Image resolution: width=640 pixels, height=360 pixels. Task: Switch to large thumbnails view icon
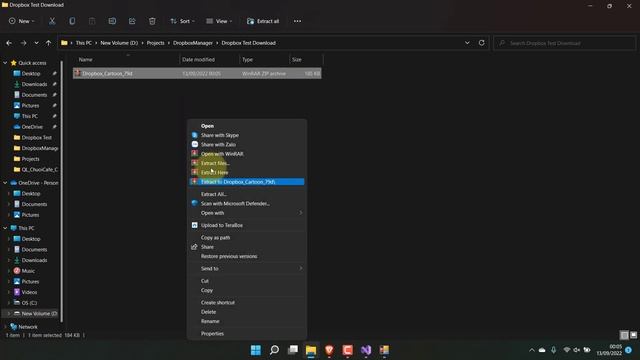click(x=633, y=335)
